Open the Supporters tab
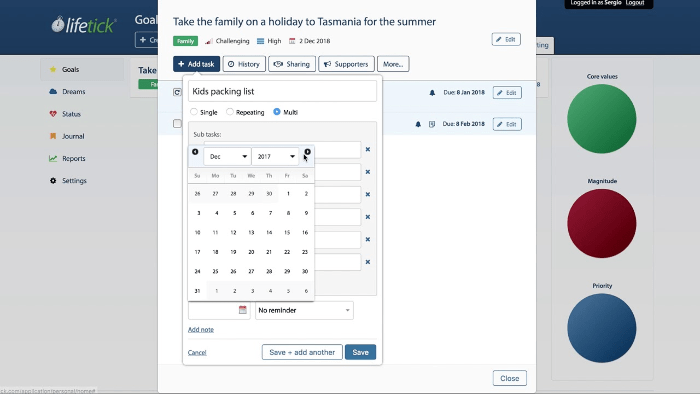Viewport: 700px width, 394px height. [x=346, y=64]
